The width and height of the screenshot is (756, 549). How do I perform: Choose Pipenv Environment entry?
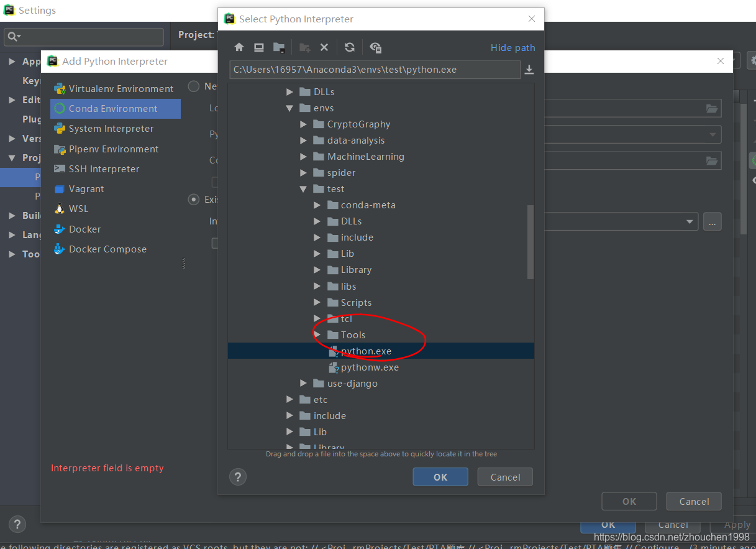pyautogui.click(x=115, y=149)
